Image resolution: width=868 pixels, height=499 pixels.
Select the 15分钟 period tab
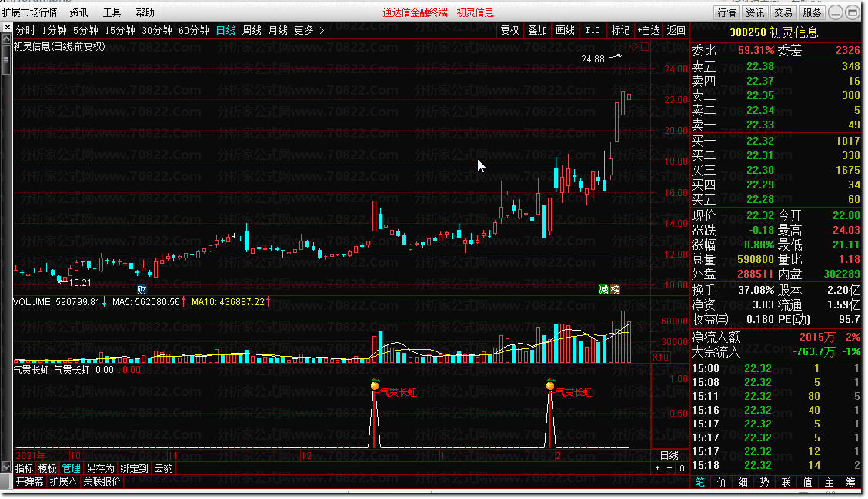click(x=120, y=31)
